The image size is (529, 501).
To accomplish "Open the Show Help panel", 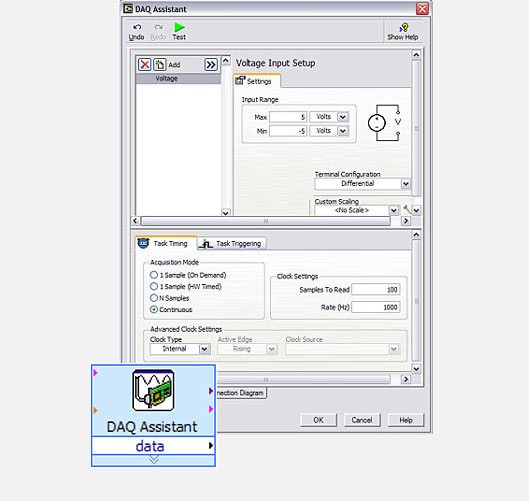I will 403,32.
